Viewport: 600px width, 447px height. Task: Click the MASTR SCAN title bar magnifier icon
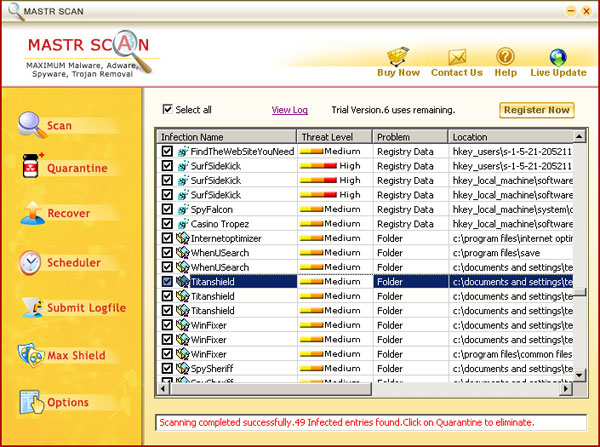pos(15,11)
